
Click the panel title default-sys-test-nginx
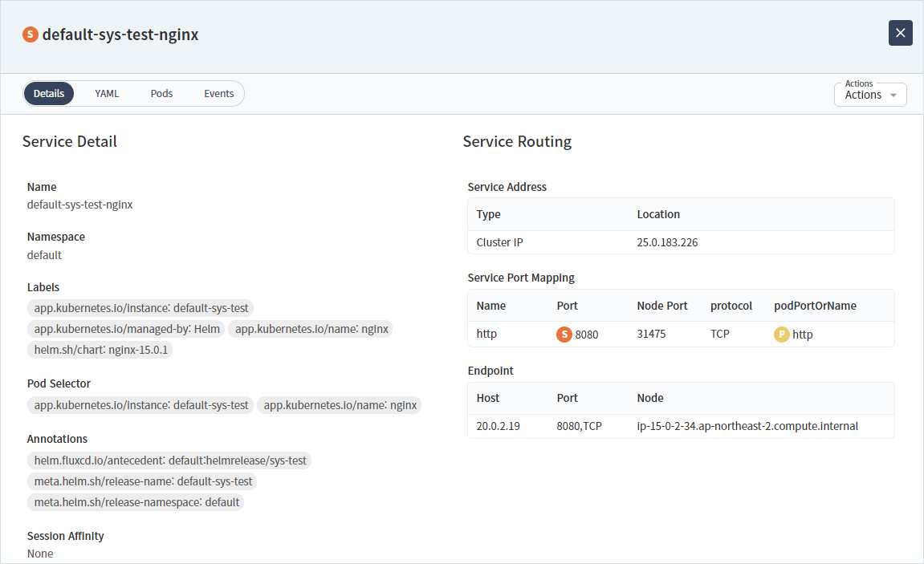tap(120, 34)
